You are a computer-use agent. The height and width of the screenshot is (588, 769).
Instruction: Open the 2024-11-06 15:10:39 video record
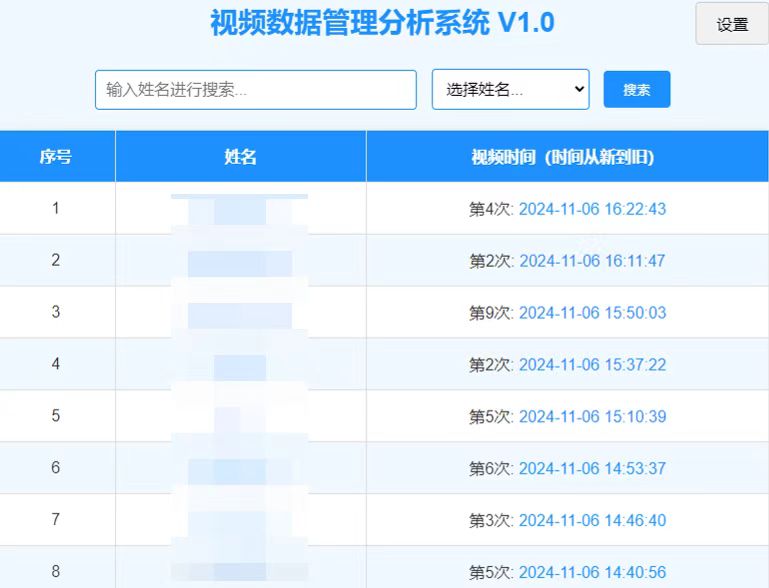pyautogui.click(x=592, y=417)
